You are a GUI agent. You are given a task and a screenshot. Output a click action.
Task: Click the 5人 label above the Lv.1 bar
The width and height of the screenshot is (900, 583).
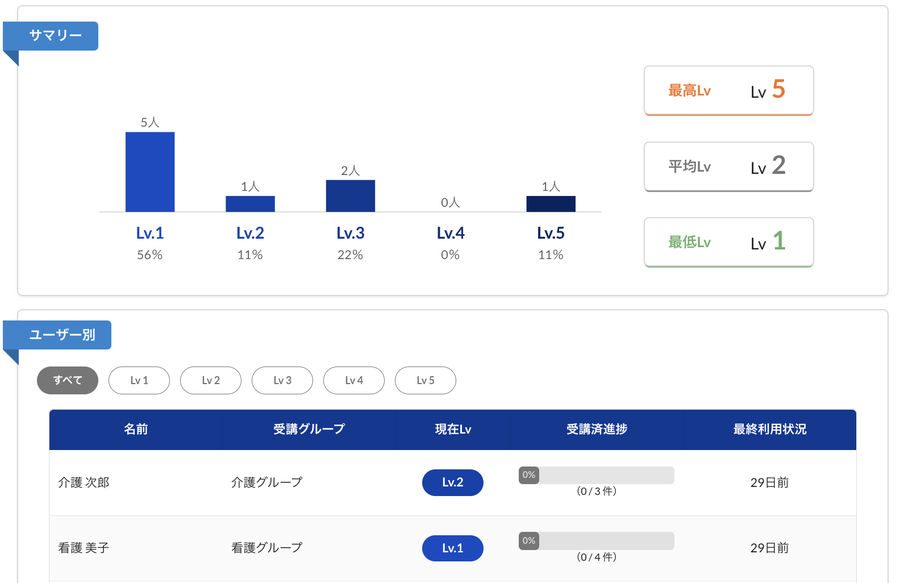150,122
